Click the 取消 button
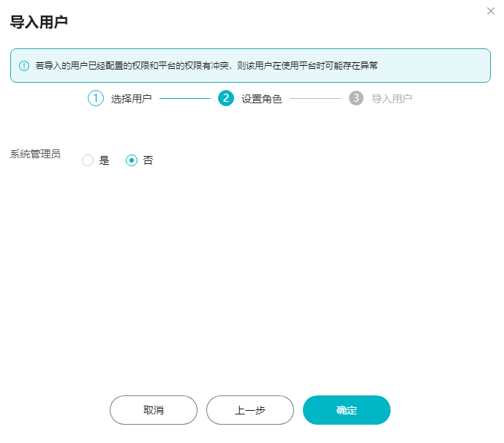 tap(154, 410)
